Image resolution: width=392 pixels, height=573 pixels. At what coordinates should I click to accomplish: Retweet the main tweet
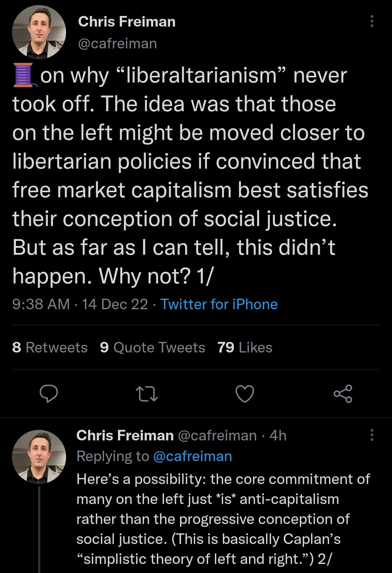point(146,394)
